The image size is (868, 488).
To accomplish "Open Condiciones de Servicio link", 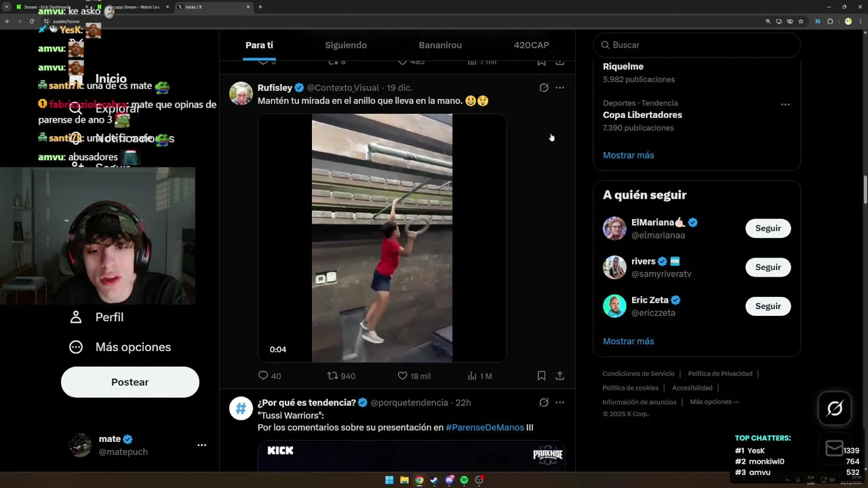I will [639, 373].
